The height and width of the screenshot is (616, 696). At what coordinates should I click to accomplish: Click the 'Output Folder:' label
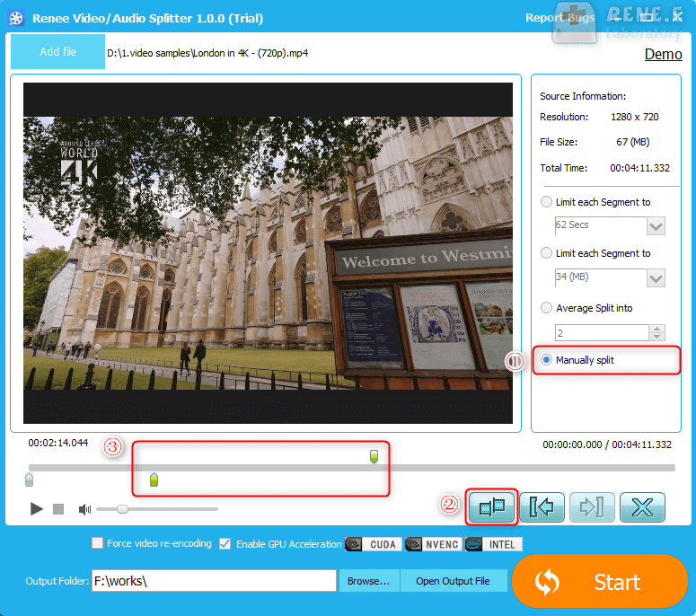click(x=57, y=581)
